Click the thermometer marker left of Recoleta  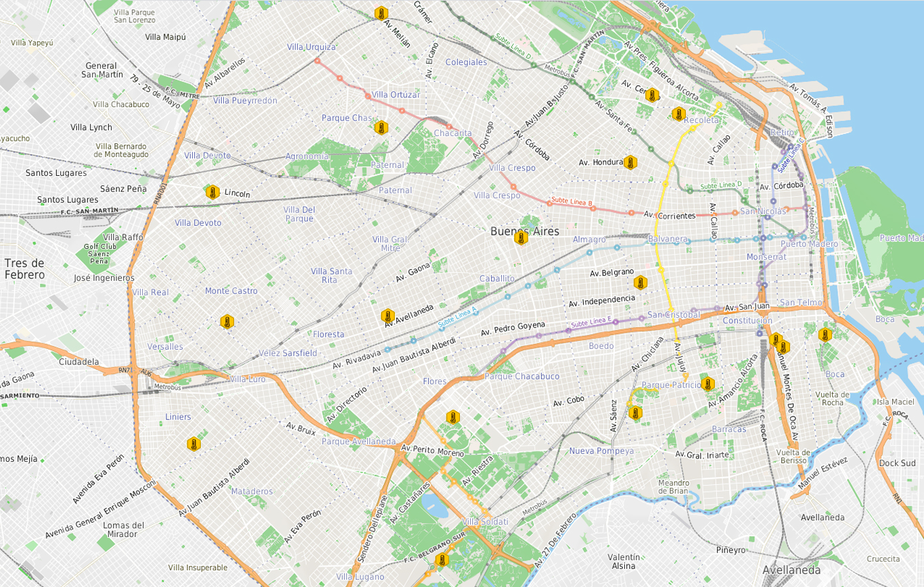click(x=678, y=114)
